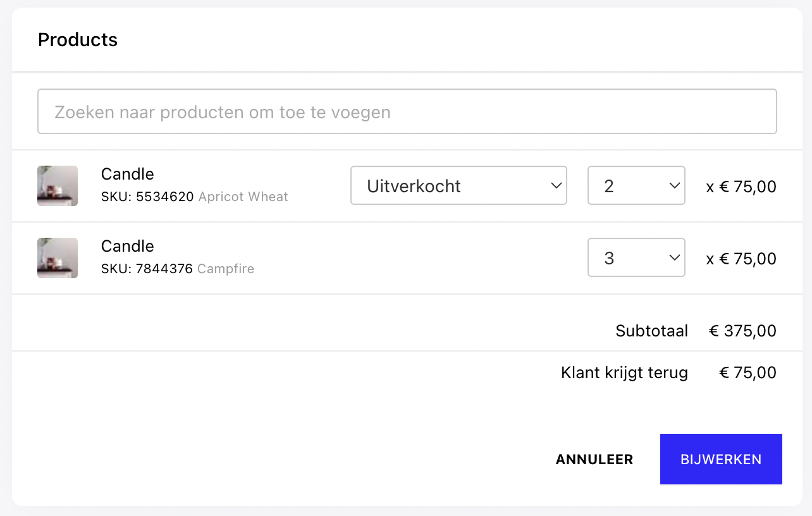Click the Products dialog title
This screenshot has width=812, height=516.
point(77,39)
